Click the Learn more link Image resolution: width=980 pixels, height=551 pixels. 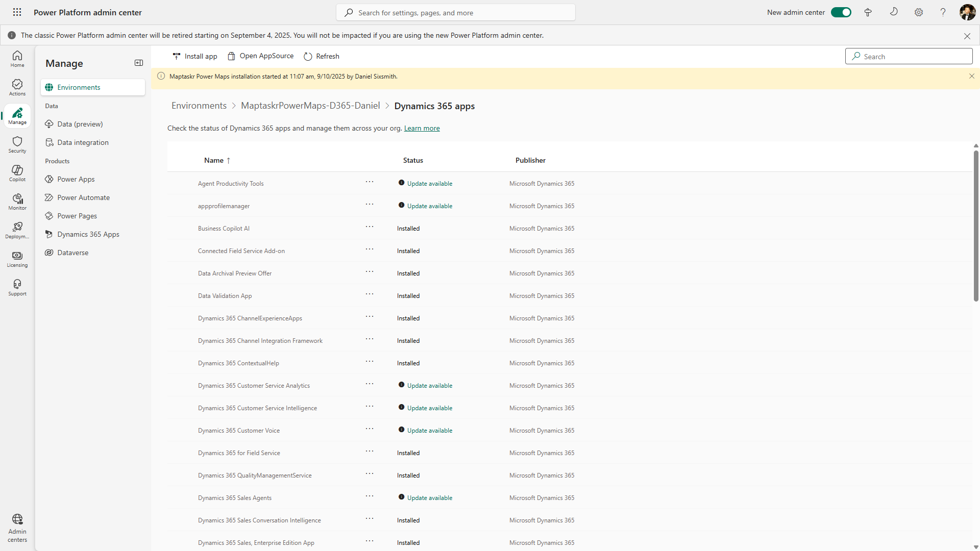(422, 128)
